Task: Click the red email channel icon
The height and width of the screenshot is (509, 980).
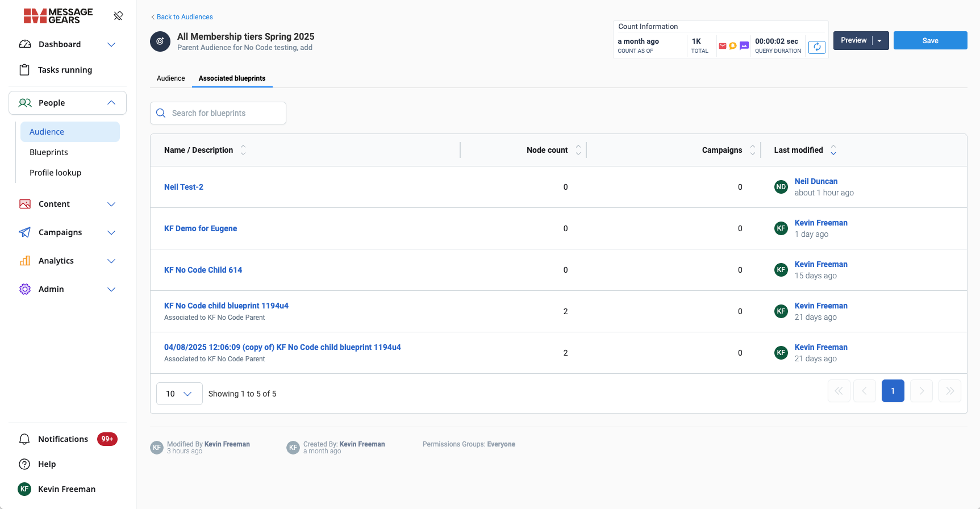Action: (x=723, y=46)
